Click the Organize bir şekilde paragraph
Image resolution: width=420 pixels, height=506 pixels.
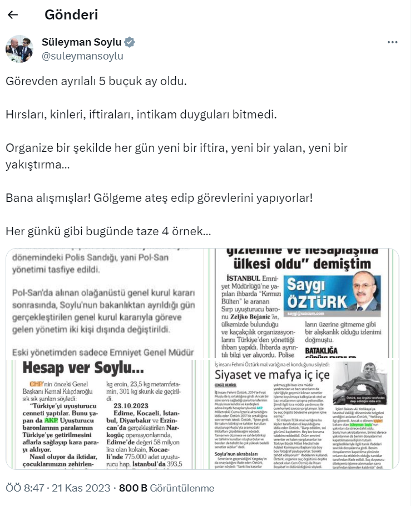[176, 156]
